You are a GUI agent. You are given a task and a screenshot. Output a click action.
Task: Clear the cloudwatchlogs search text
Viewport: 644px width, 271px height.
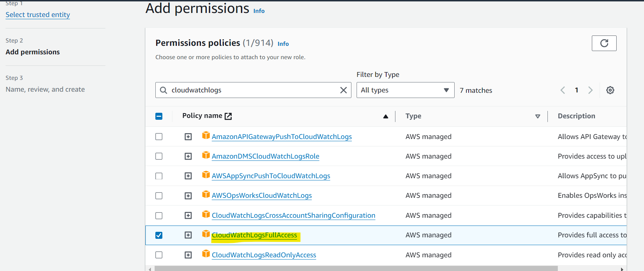coord(343,90)
